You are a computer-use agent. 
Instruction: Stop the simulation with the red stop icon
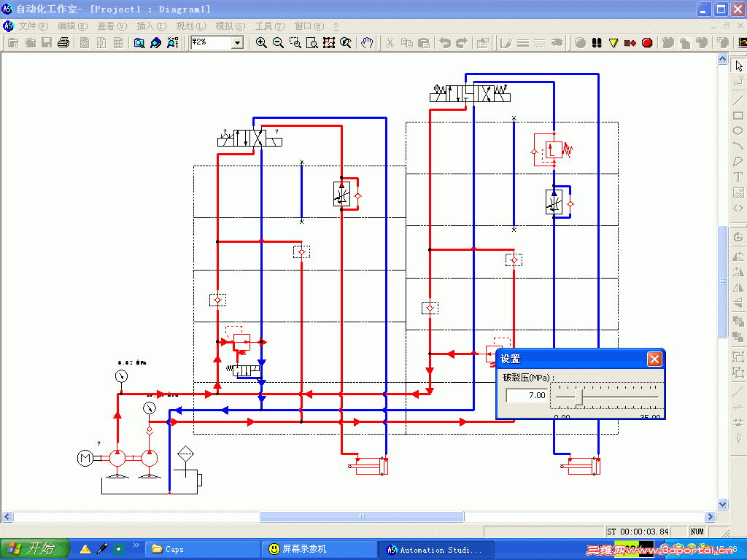pos(646,43)
